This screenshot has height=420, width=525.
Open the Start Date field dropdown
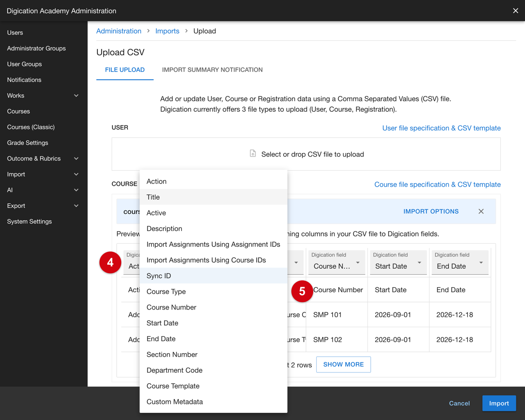coord(398,262)
